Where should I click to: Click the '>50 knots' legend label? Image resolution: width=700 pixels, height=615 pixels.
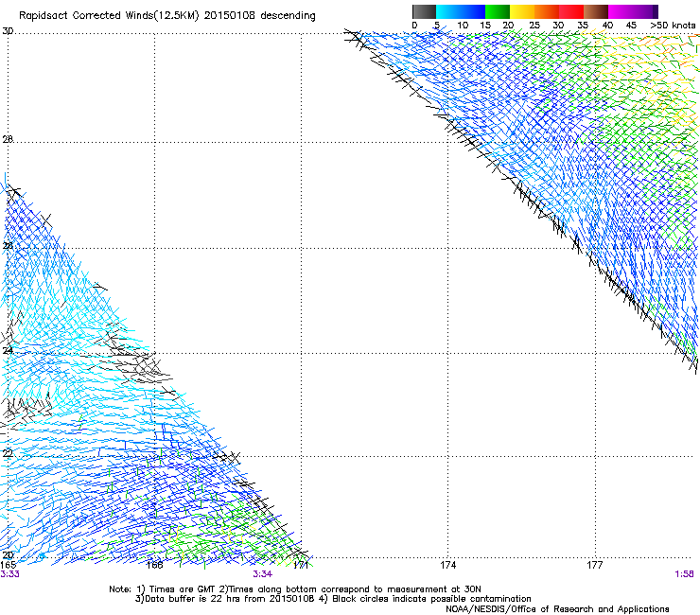(674, 26)
